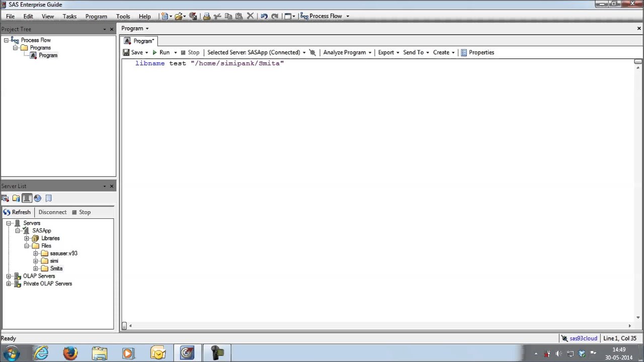
Task: Select Program in the Project Tree
Action: 48,55
